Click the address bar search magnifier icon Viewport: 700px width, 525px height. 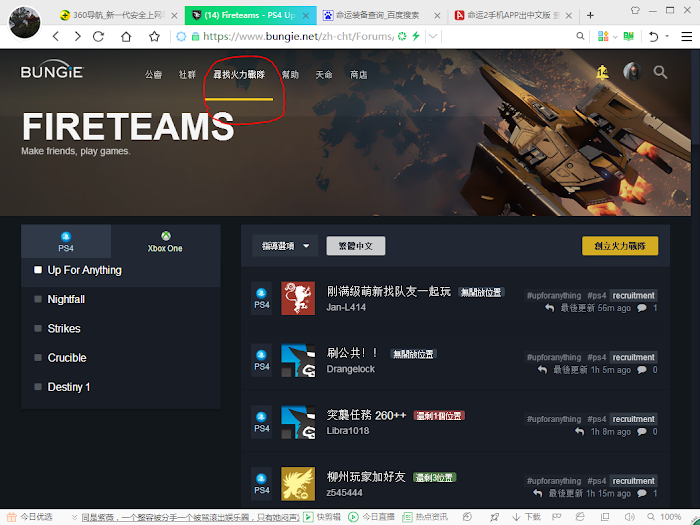coord(580,36)
